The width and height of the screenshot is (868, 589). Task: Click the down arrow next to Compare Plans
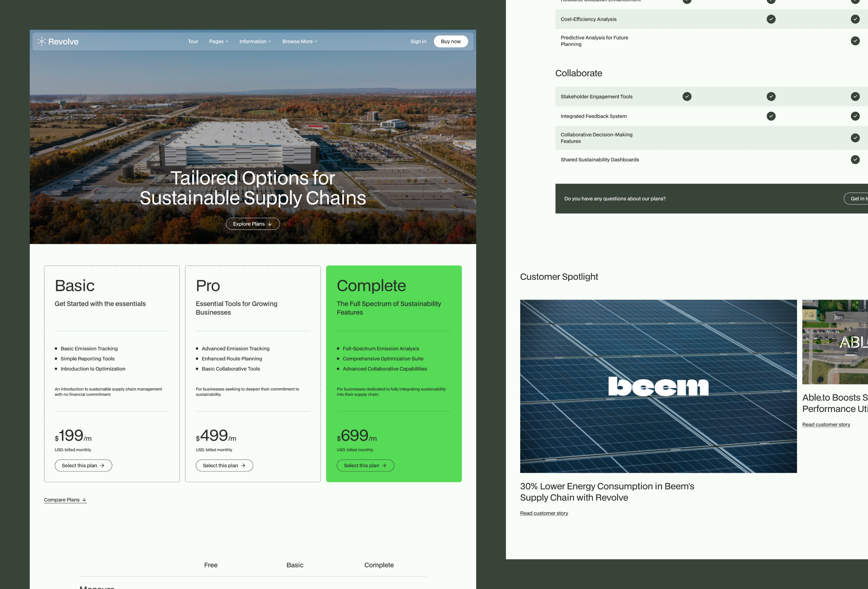(x=84, y=500)
